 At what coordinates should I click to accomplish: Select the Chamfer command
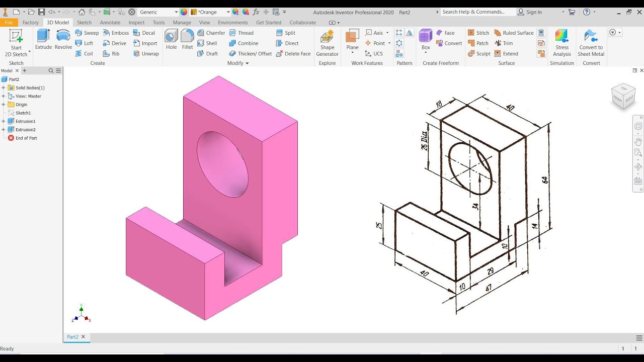coord(211,33)
